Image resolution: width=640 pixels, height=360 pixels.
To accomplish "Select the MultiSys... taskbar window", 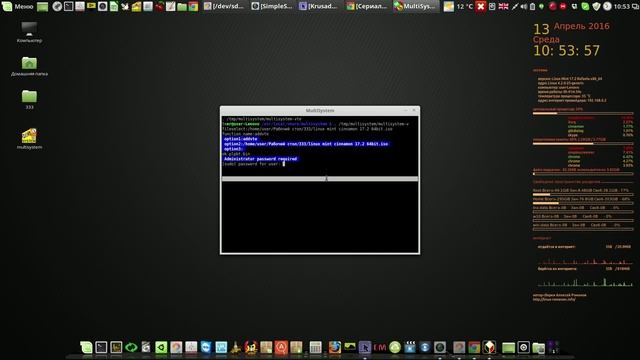I will 415,6.
